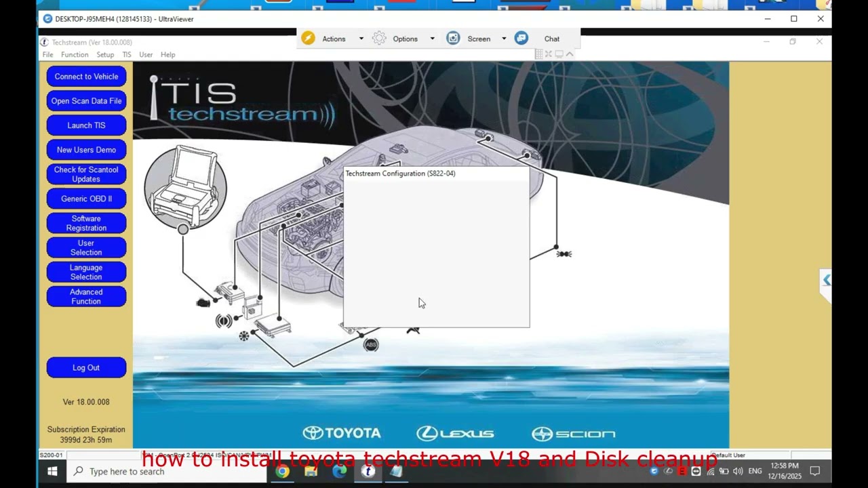868x488 pixels.
Task: Click the Log Out button
Action: coord(86,367)
